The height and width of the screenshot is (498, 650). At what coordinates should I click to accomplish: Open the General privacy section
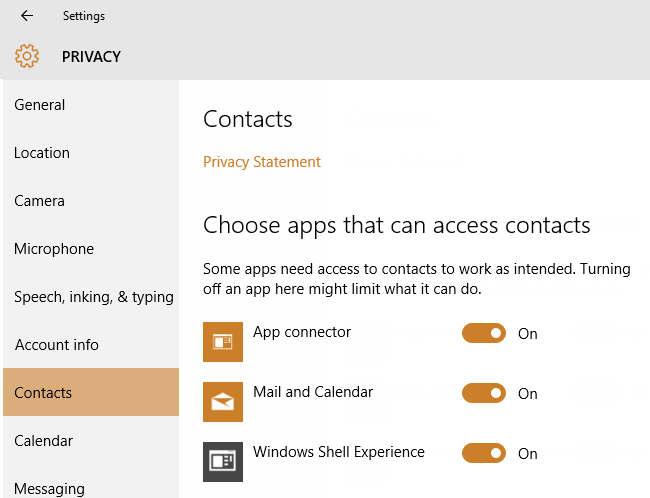tap(91, 105)
